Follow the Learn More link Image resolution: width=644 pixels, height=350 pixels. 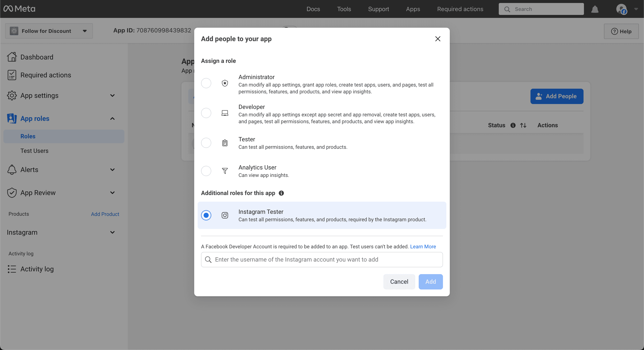[423, 246]
